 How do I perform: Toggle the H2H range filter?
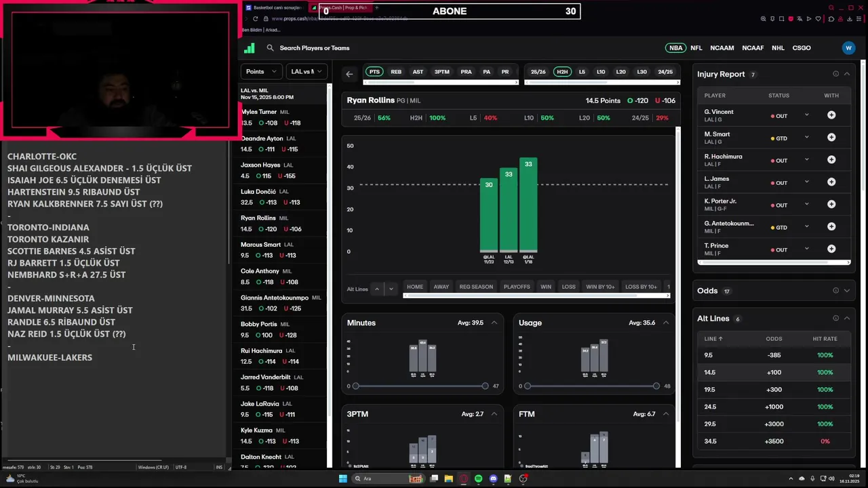click(561, 72)
